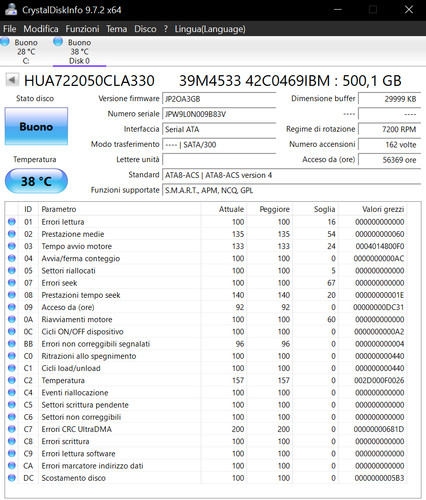Viewport: 426px width, 500px height.
Task: Click the previous disk arrow icon
Action: tap(12, 80)
